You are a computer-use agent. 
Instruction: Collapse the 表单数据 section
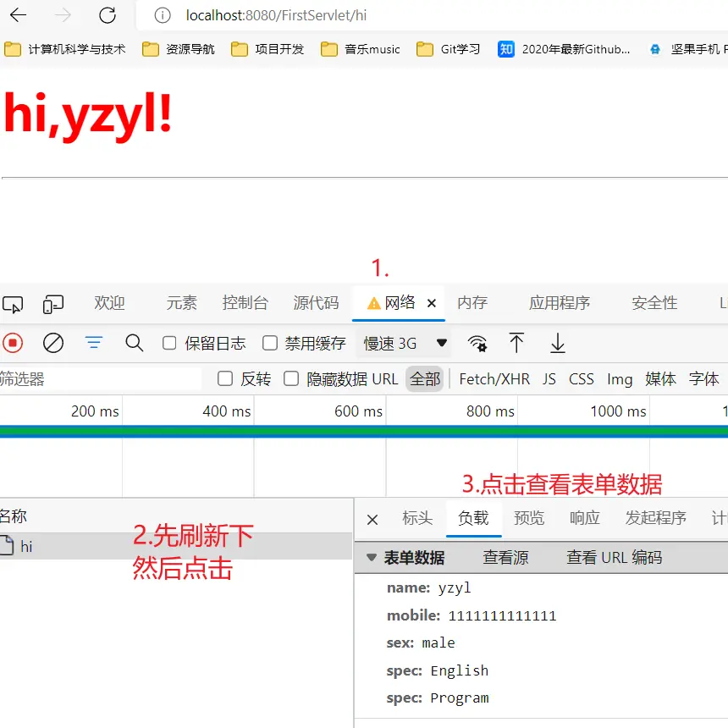tap(372, 558)
